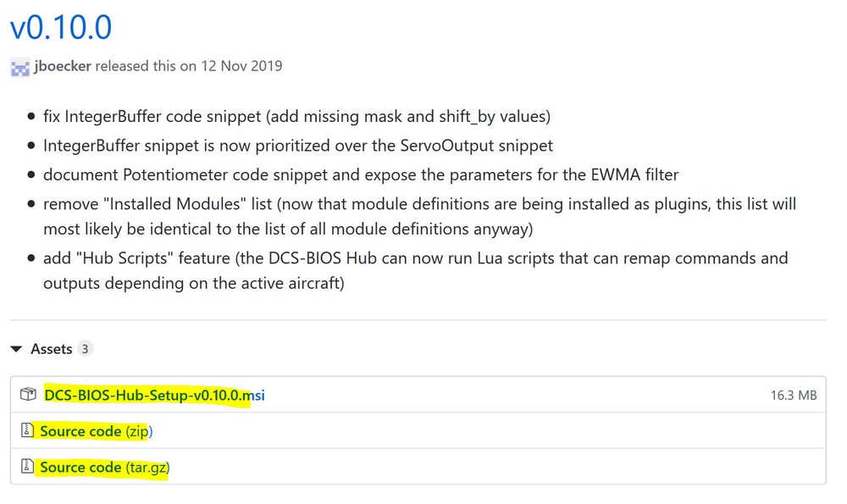The width and height of the screenshot is (847, 504).
Task: Download Source code (tar.gz)
Action: [x=104, y=468]
